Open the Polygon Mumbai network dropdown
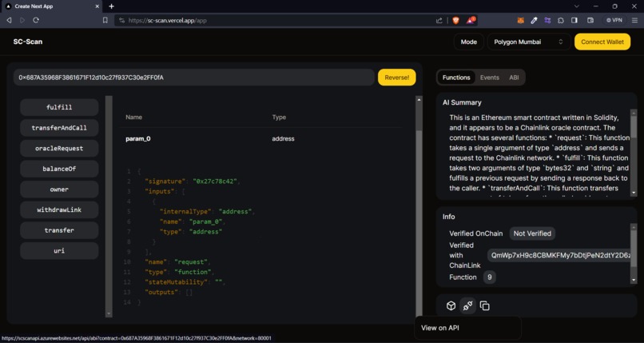 point(529,42)
